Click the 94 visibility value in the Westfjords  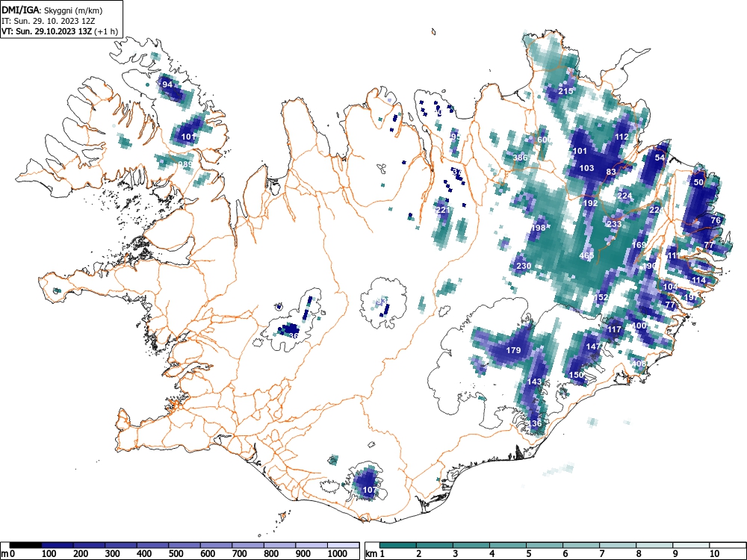(x=167, y=85)
